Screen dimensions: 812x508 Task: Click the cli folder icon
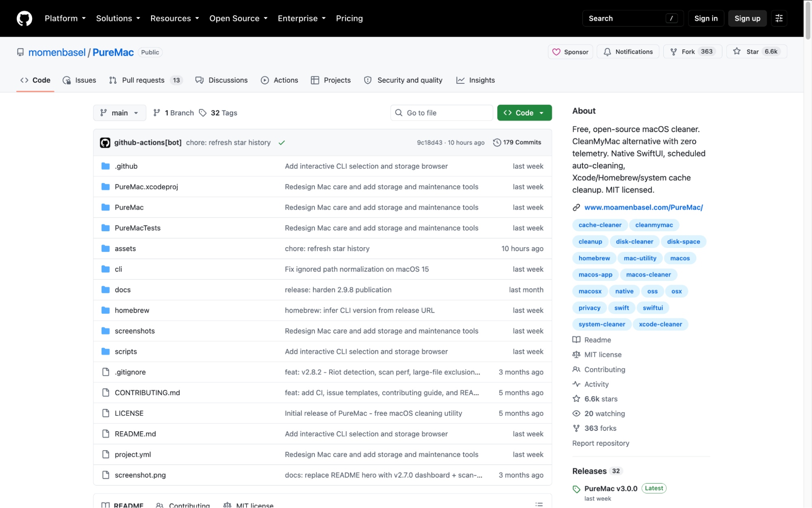coord(106,269)
